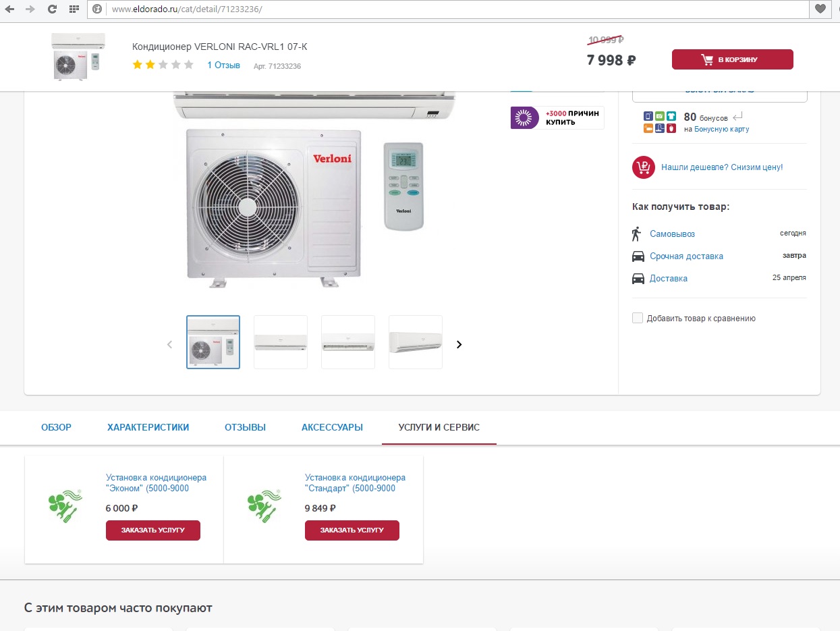This screenshot has width=840, height=631.
Task: Open the Отзывы tab
Action: [x=245, y=427]
